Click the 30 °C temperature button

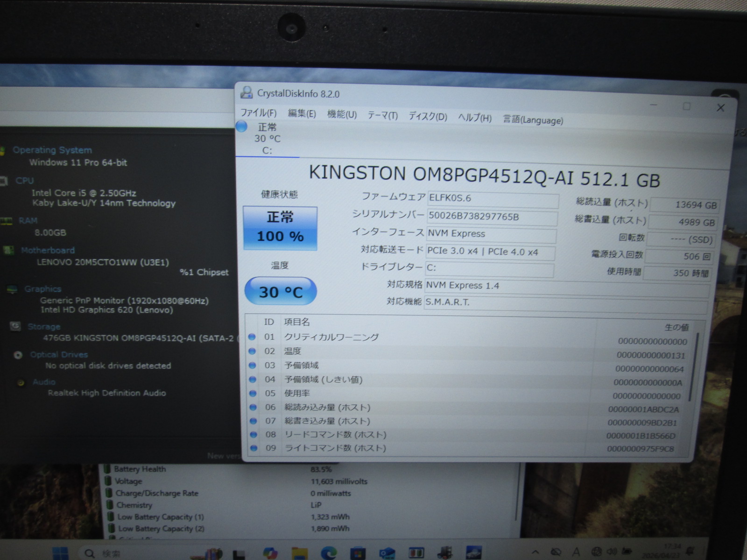coord(281,292)
